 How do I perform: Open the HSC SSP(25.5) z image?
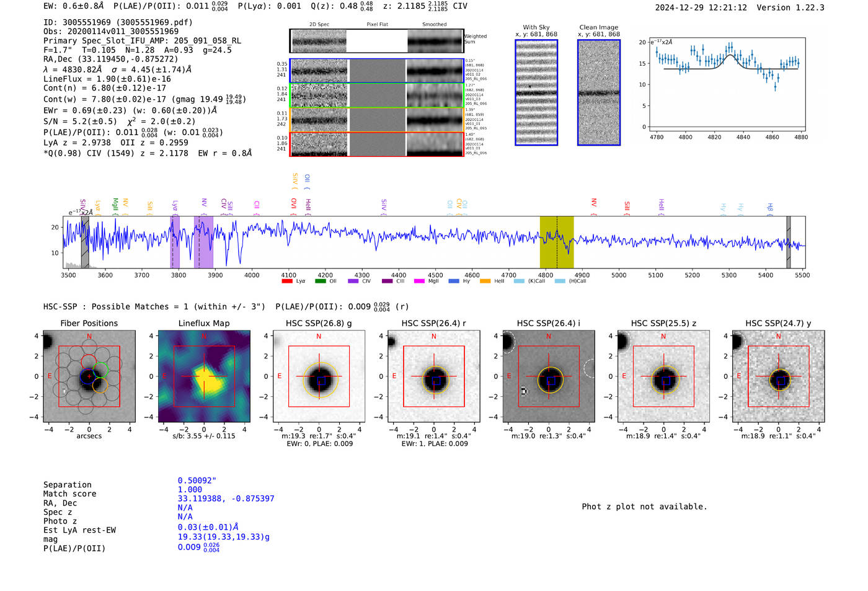point(663,376)
